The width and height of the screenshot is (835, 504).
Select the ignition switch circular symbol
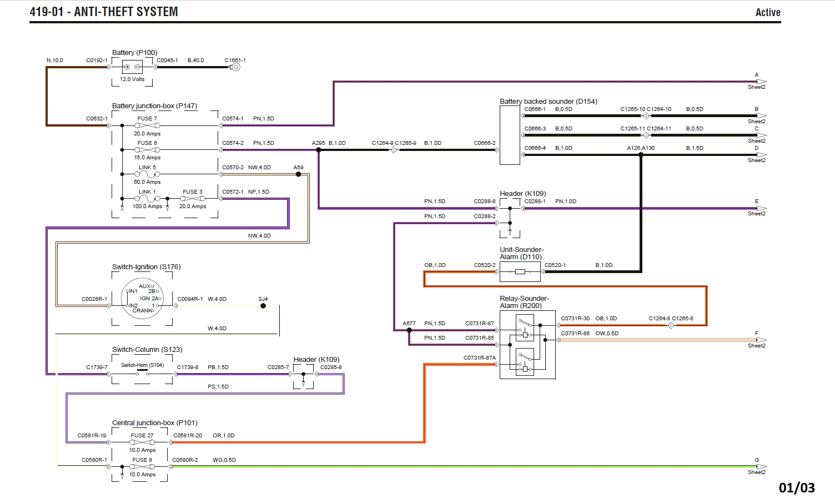[142, 299]
